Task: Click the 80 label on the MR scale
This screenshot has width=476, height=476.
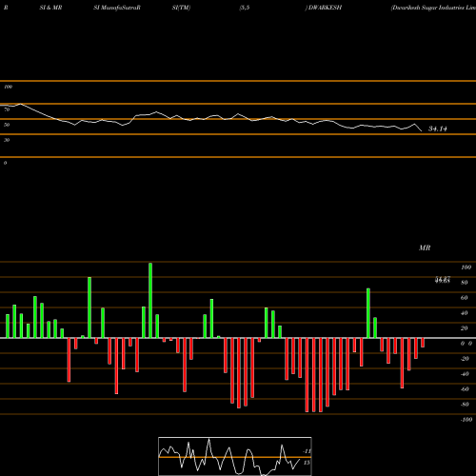Action: (464, 283)
